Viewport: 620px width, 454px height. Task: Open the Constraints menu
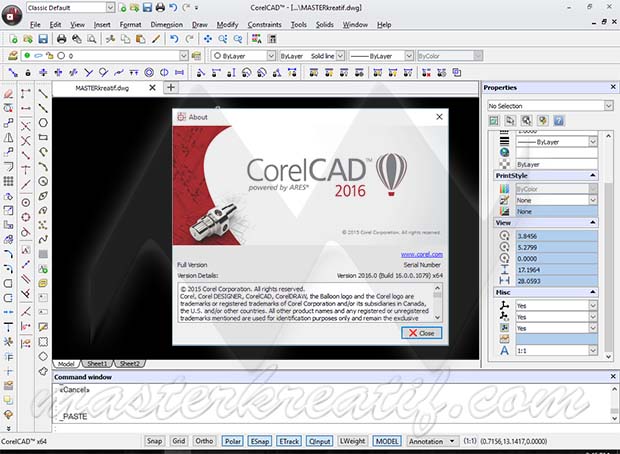264,23
